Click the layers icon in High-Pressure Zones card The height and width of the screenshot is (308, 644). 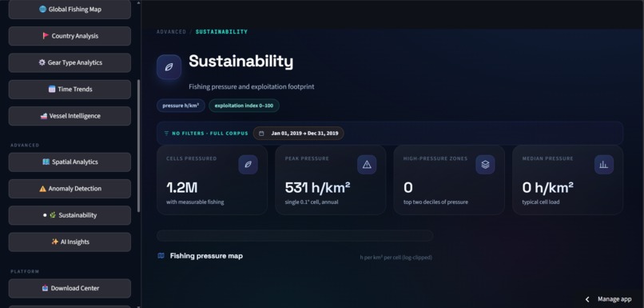click(486, 165)
